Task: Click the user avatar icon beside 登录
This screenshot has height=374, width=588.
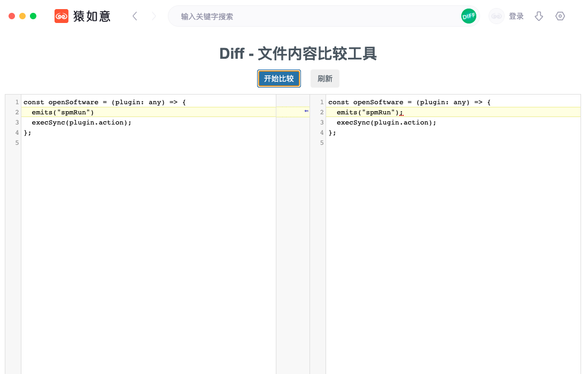Action: pos(496,16)
